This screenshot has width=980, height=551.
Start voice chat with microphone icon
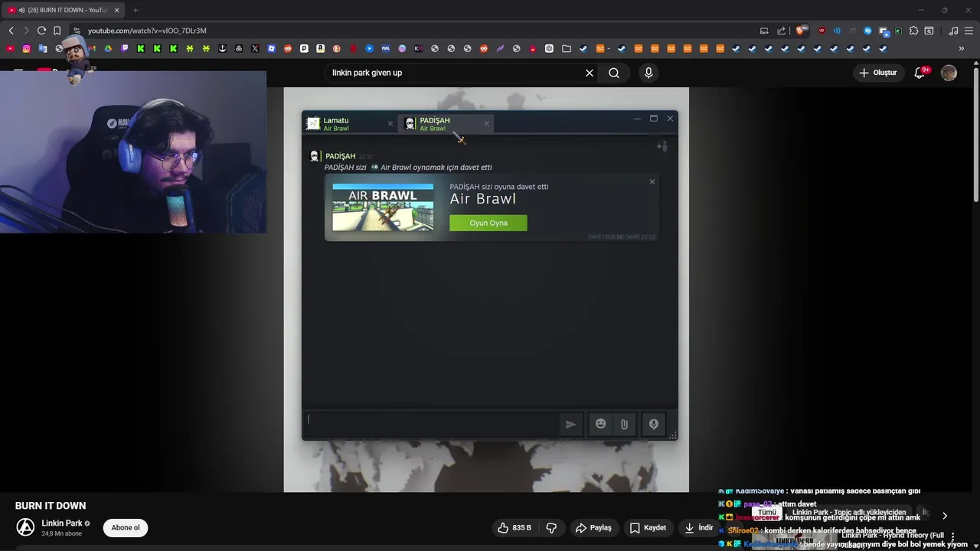coord(654,424)
